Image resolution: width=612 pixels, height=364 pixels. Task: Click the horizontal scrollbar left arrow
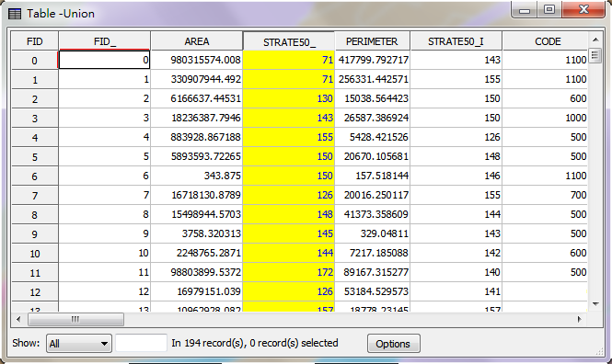[x=18, y=319]
